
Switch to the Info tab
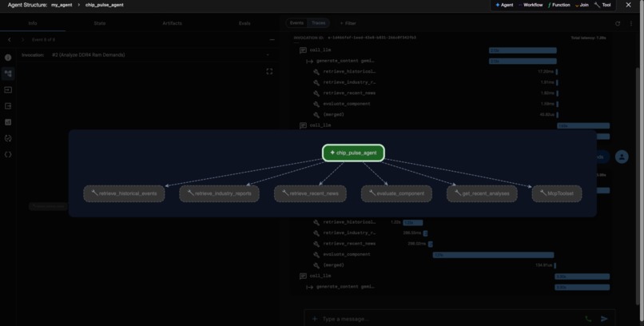coord(33,23)
